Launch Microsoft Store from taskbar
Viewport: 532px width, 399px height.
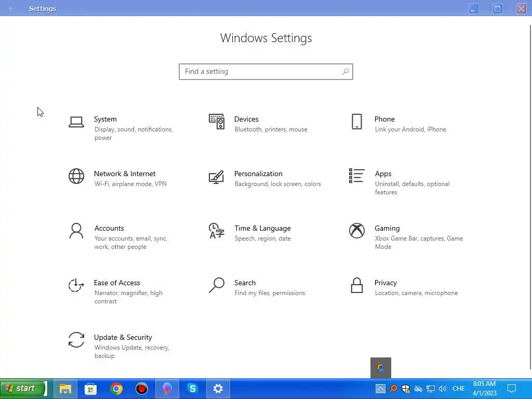point(90,389)
